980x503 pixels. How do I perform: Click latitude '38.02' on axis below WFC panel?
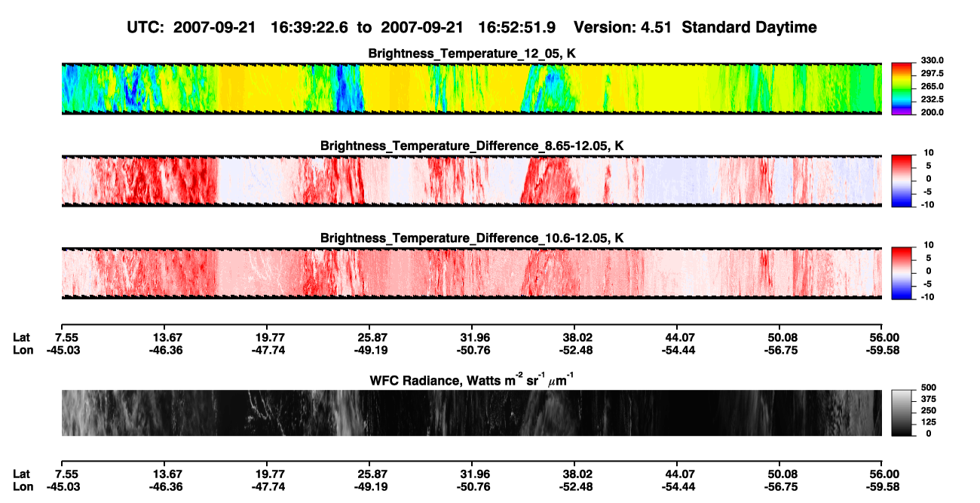pyautogui.click(x=577, y=474)
